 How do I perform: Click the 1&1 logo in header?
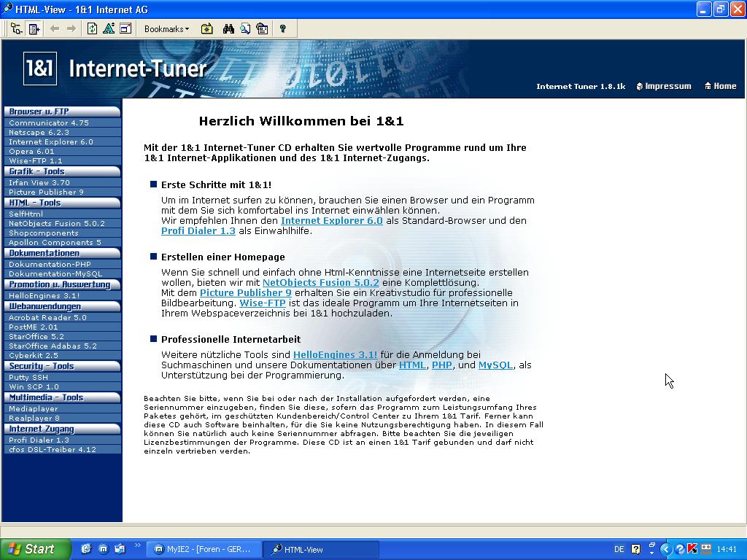click(40, 69)
